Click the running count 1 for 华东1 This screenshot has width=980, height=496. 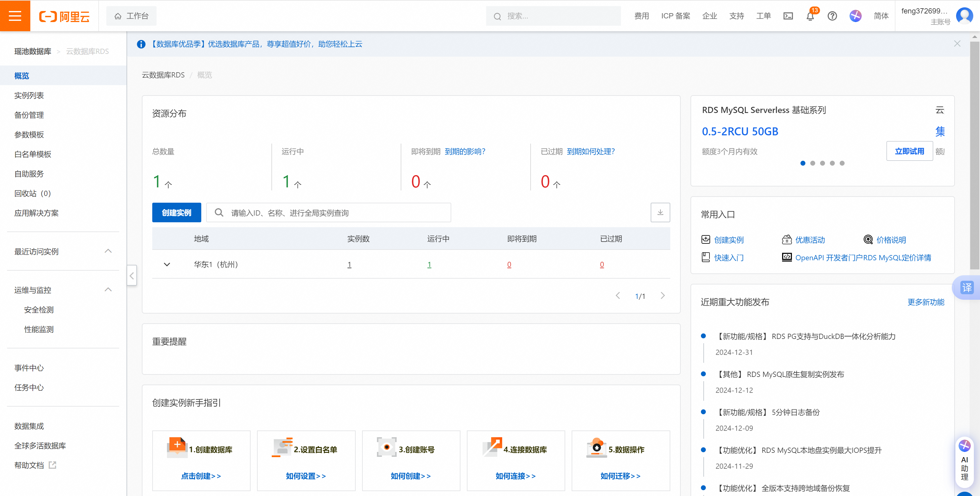(429, 264)
